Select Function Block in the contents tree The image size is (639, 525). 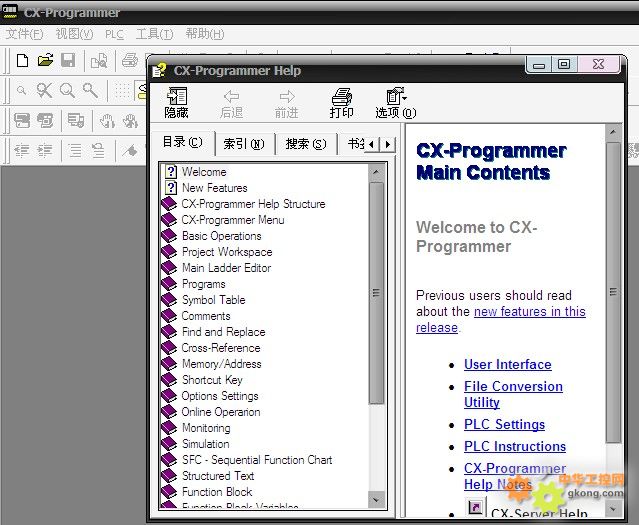pos(217,492)
